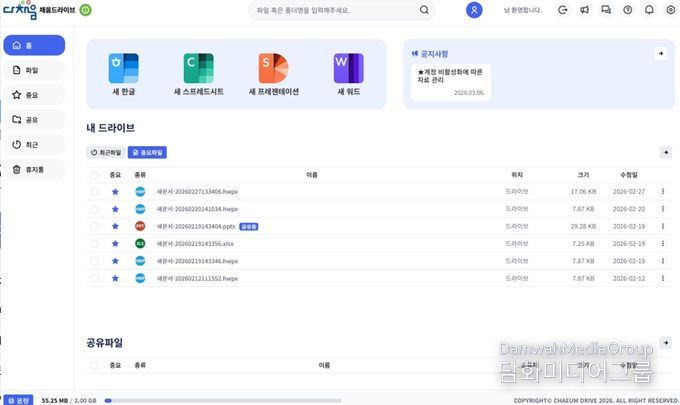Switch to the 최근파일 tab
Screen dimensions: 680x405
[106, 153]
